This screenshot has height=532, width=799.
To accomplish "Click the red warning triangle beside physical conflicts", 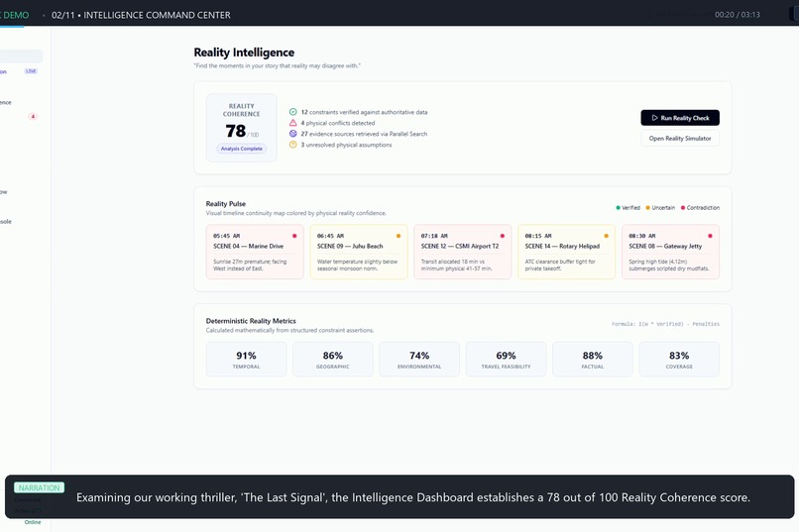I will click(293, 123).
